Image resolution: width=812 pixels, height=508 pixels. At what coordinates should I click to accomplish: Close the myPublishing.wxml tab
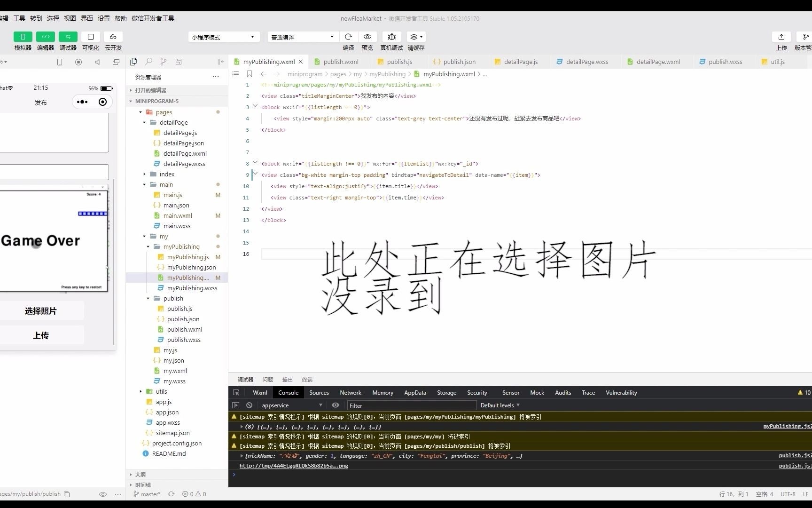pos(301,62)
